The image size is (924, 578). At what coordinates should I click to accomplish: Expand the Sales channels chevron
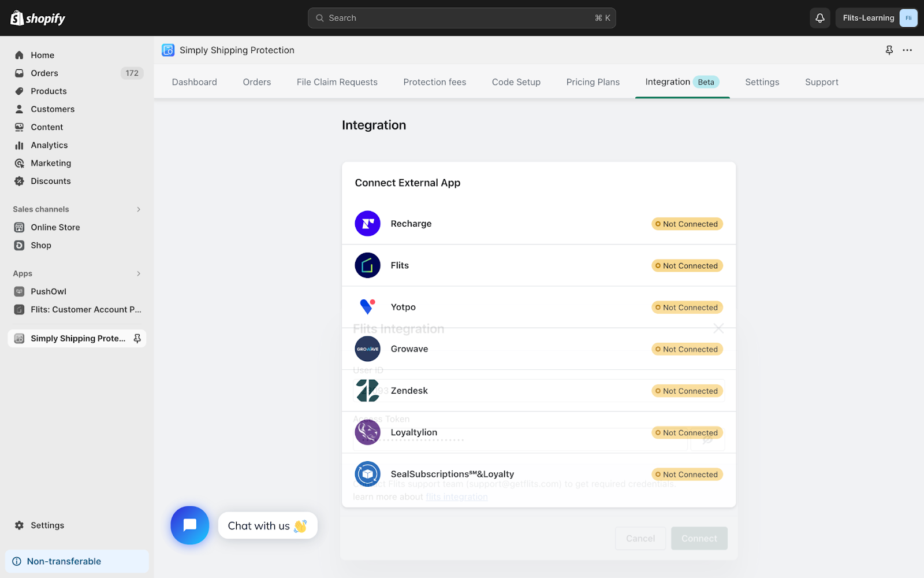pos(139,209)
